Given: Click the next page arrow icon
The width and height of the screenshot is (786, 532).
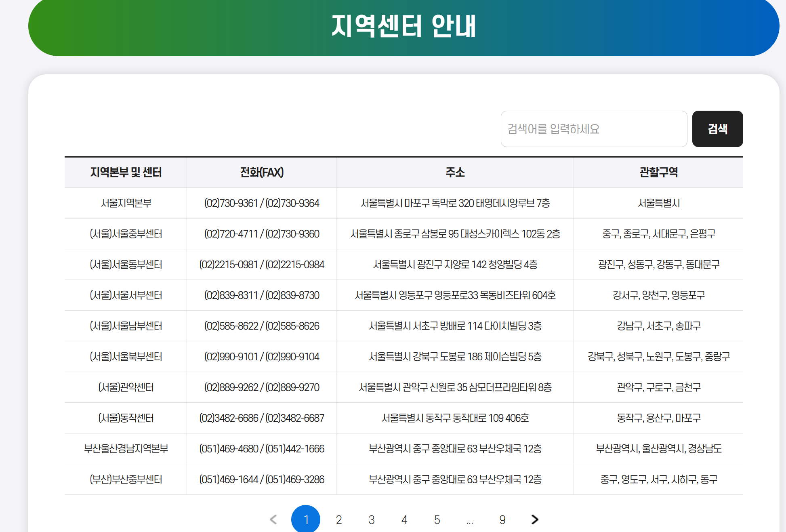Looking at the screenshot, I should pos(535,519).
